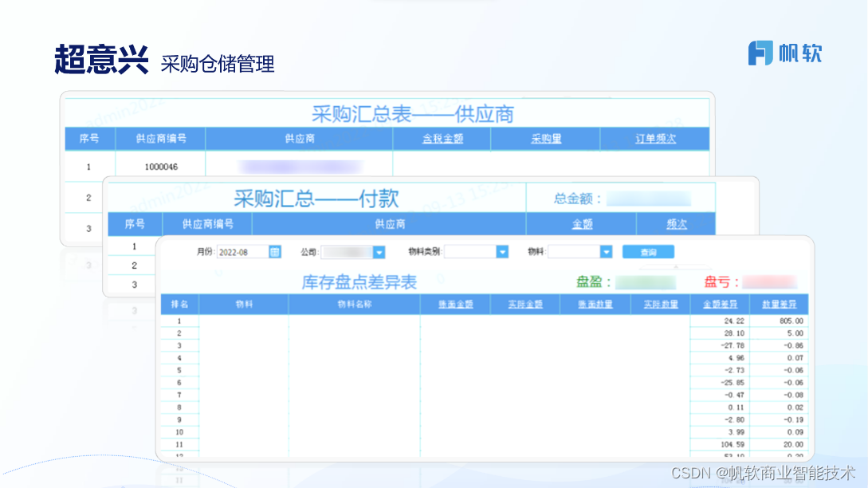Sort by 实际数量 column header
Viewport: 868px width, 488px height.
[x=661, y=304]
